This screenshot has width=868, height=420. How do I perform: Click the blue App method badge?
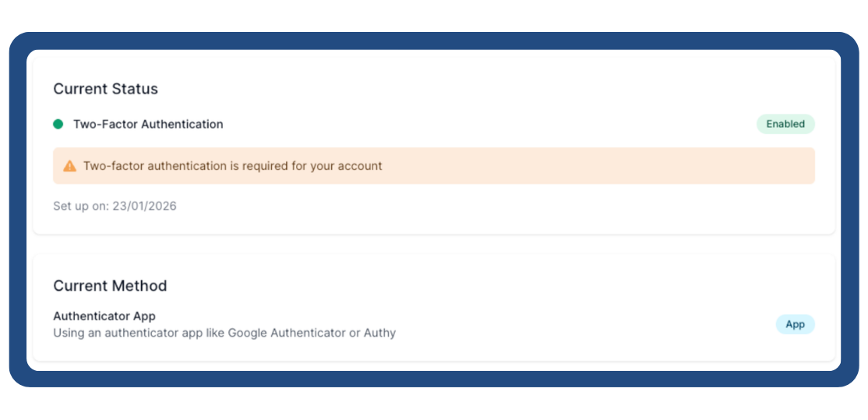[795, 324]
